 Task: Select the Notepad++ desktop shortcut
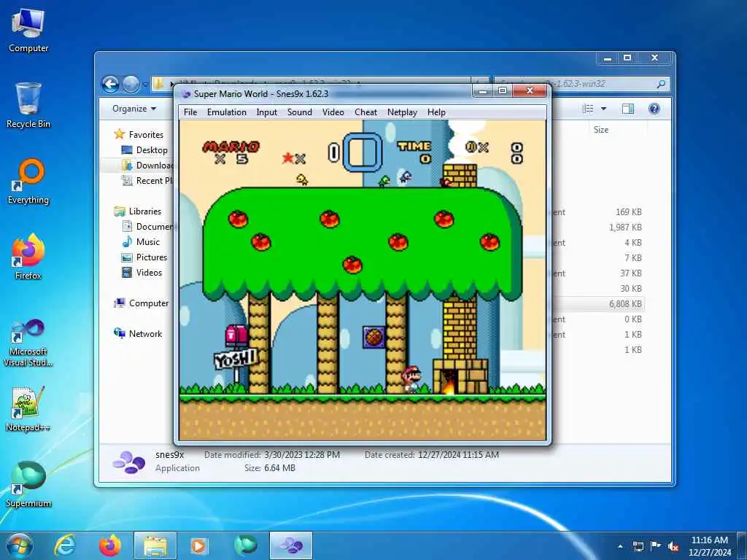click(x=28, y=410)
